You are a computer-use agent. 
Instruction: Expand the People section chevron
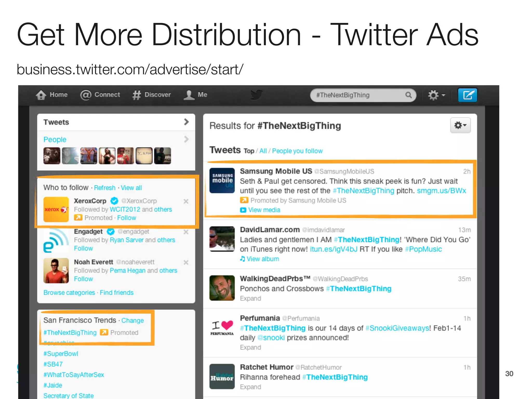tap(186, 139)
